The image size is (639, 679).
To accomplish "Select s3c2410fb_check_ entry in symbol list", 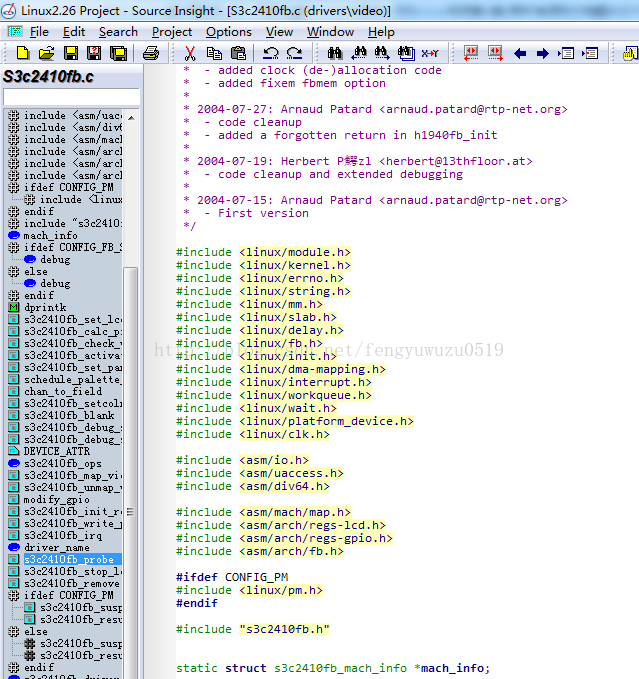I will click(73, 343).
